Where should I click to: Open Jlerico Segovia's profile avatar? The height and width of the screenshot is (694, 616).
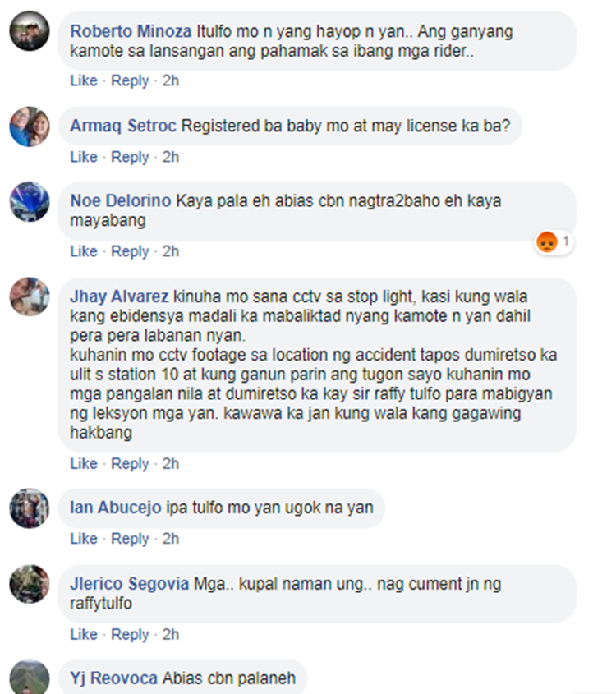pos(30,584)
